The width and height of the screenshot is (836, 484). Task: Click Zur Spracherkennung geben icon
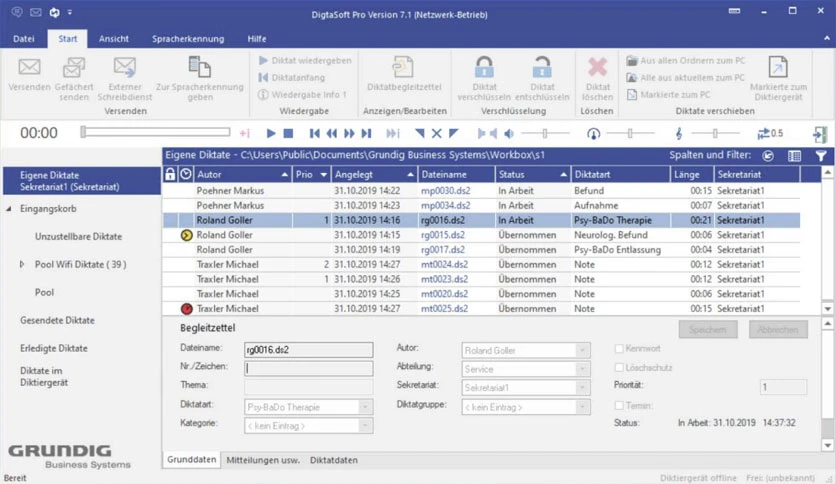(x=200, y=67)
